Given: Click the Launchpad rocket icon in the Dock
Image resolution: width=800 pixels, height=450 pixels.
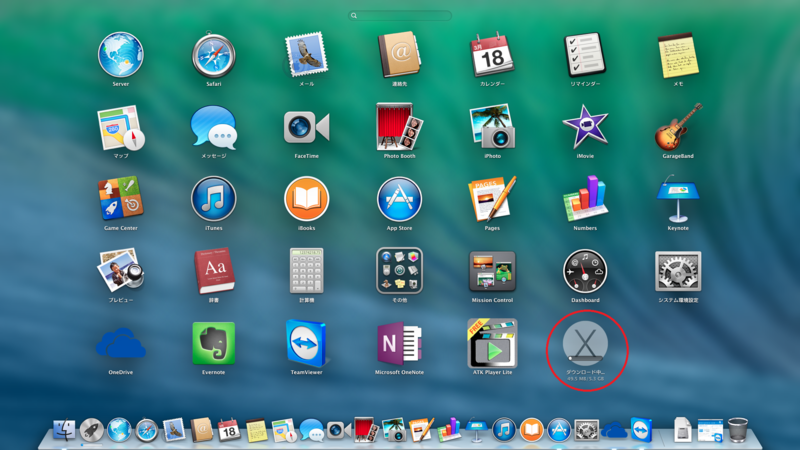Looking at the screenshot, I should 92,430.
